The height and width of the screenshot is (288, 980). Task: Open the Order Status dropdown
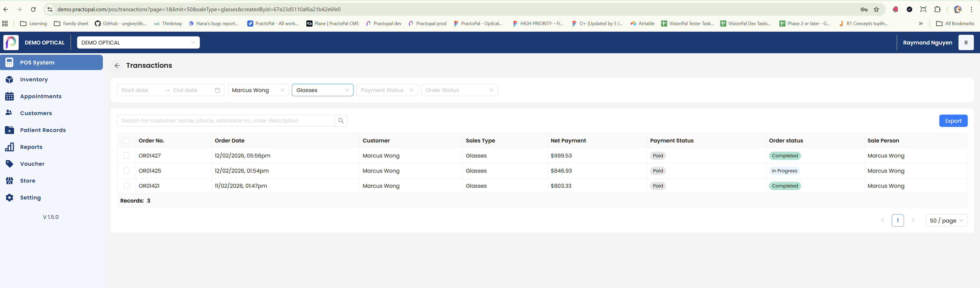(x=459, y=91)
